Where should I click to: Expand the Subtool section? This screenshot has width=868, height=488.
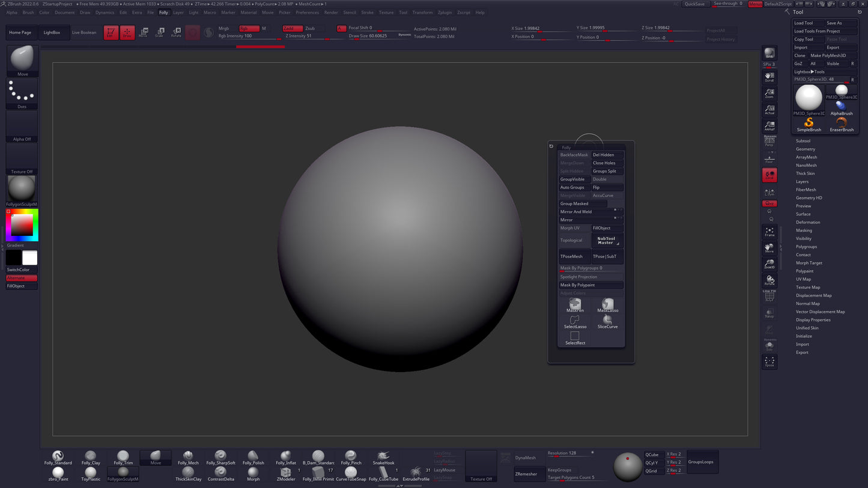[803, 141]
